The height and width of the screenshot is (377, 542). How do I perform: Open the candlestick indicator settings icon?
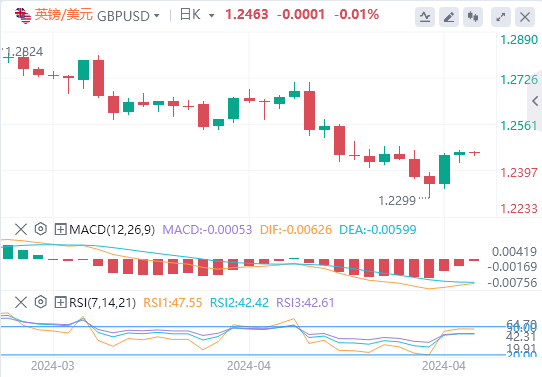pyautogui.click(x=473, y=17)
